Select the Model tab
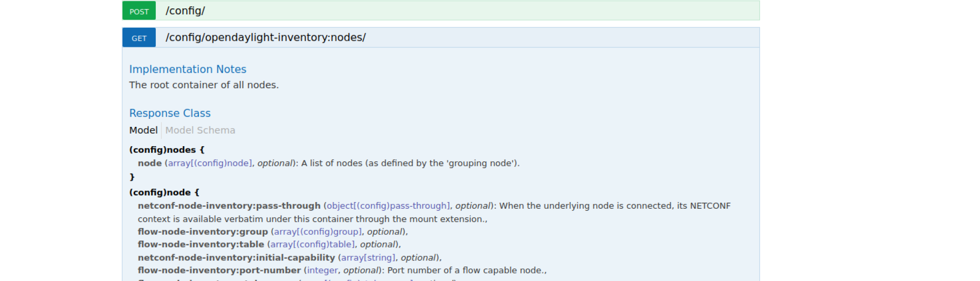The width and height of the screenshot is (980, 281). point(143,130)
